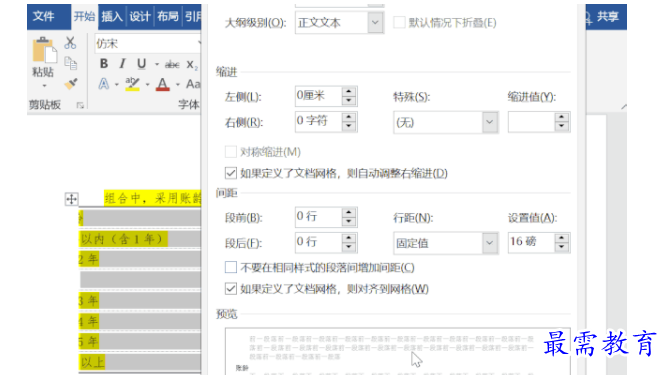665x375 pixels.
Task: Switch to the 插入 tab
Action: (x=112, y=17)
